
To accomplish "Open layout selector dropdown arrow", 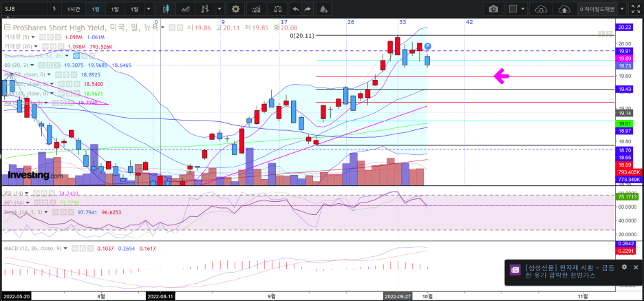I will coord(523,9).
